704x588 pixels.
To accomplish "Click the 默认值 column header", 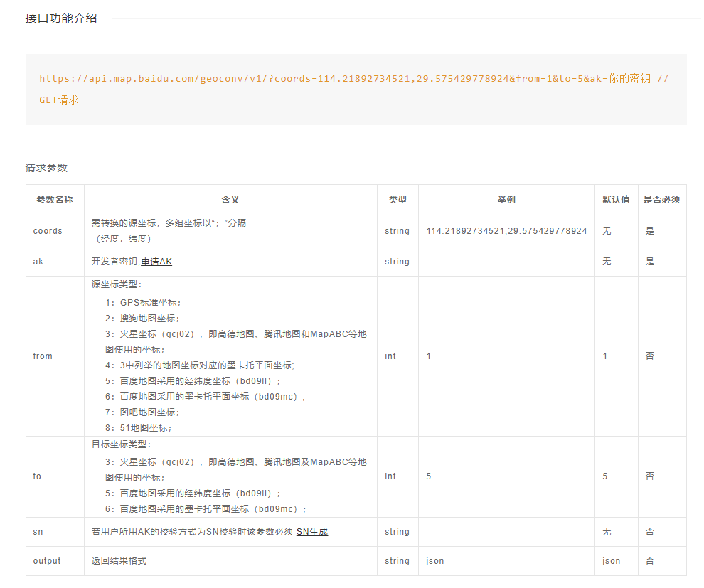I will [616, 200].
